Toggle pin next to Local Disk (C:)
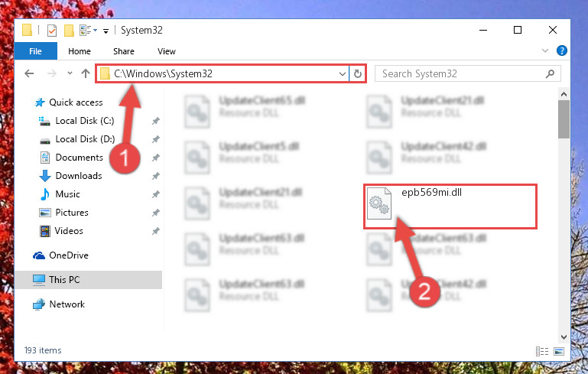This screenshot has height=374, width=588. (156, 121)
